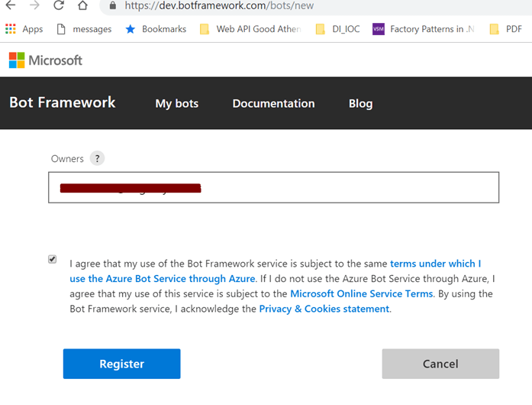Click the Register button
This screenshot has width=532, height=405.
tap(122, 364)
